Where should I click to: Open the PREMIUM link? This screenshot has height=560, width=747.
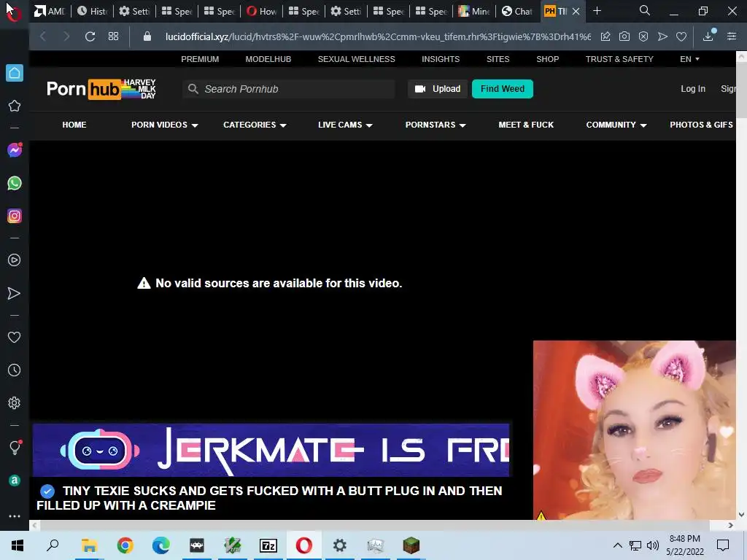200,59
